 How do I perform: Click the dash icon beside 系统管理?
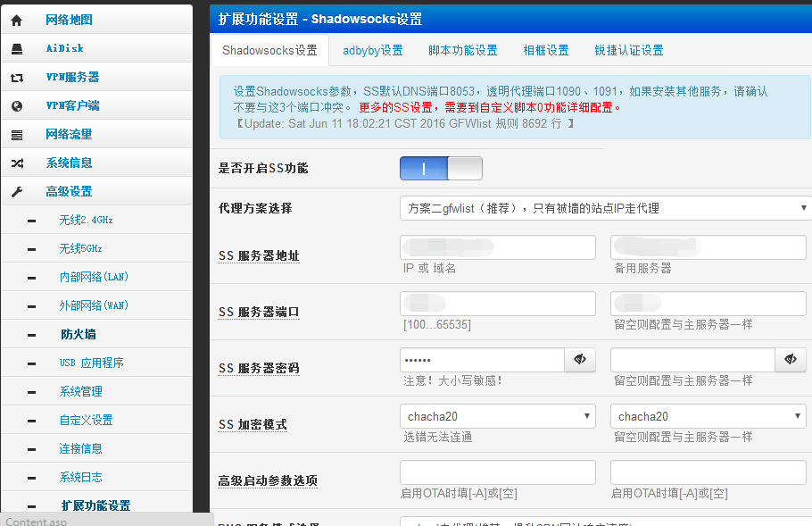click(x=31, y=392)
